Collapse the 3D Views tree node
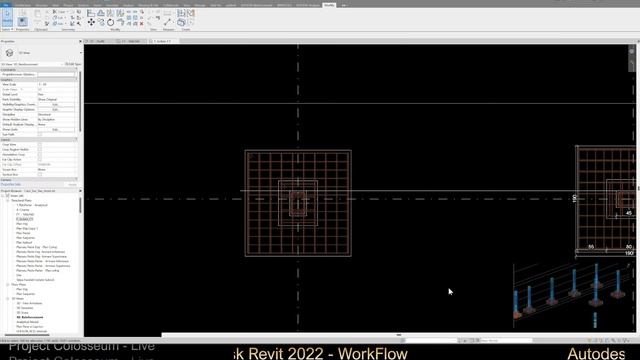This screenshot has height=360, width=640. coord(8,298)
